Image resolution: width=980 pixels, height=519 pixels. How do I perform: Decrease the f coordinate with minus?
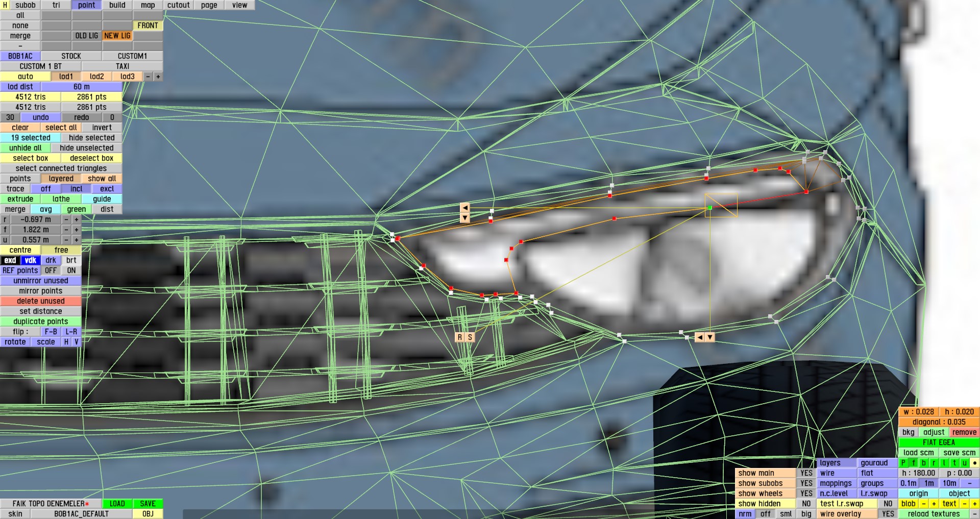tap(66, 230)
